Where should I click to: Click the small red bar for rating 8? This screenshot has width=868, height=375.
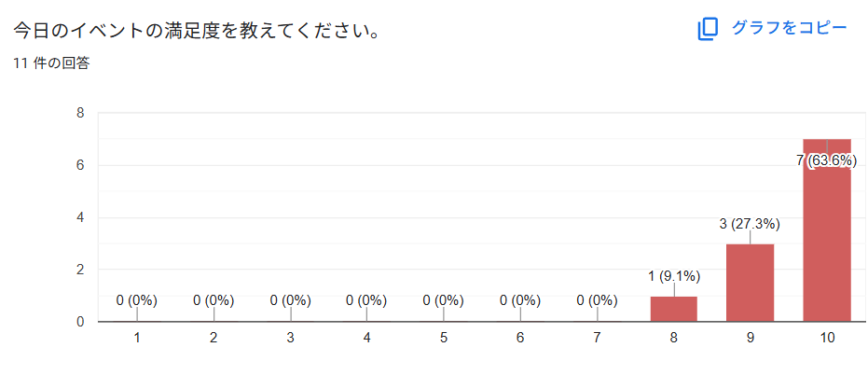(x=674, y=309)
